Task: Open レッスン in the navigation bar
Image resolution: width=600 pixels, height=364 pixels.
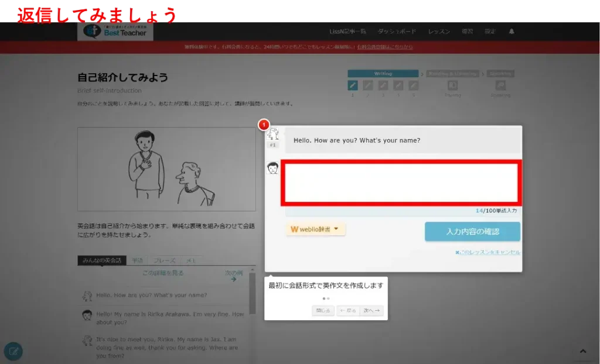Action: point(439,32)
